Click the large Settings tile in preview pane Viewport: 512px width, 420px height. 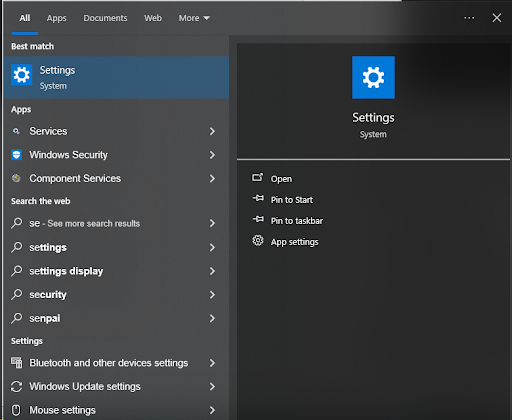[x=373, y=77]
